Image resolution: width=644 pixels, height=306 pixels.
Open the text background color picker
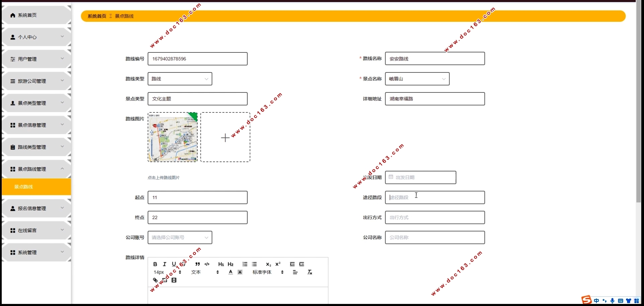tap(240, 272)
